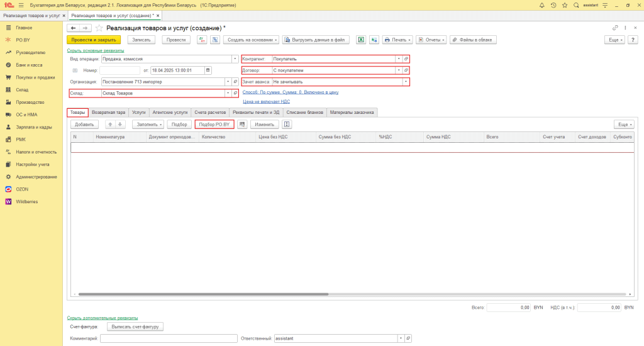The image size is (644, 346).
Task: Click the horizontal scrollbar of goods table
Action: [203, 294]
